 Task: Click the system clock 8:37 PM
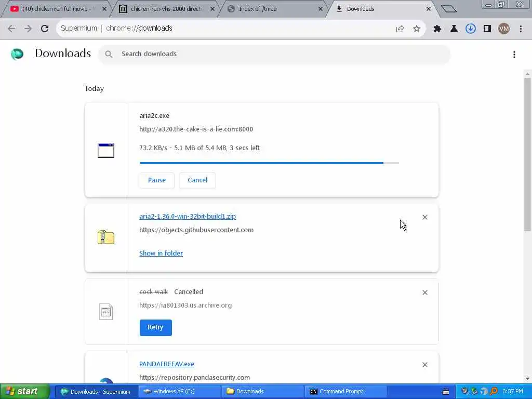(513, 392)
